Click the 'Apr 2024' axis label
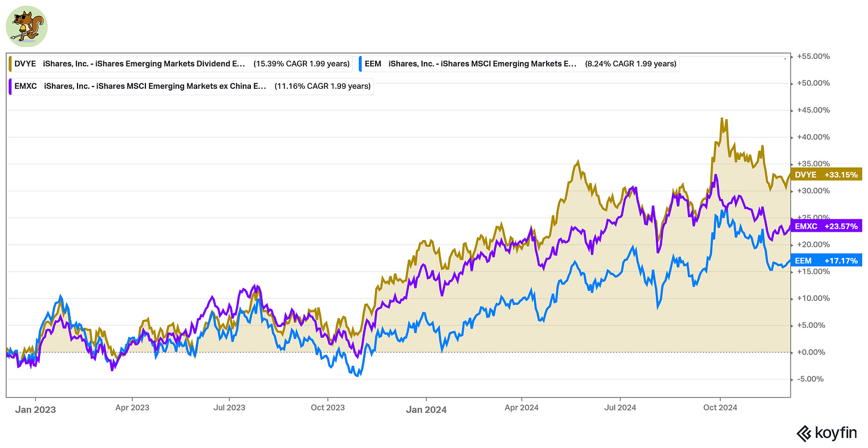 point(522,408)
